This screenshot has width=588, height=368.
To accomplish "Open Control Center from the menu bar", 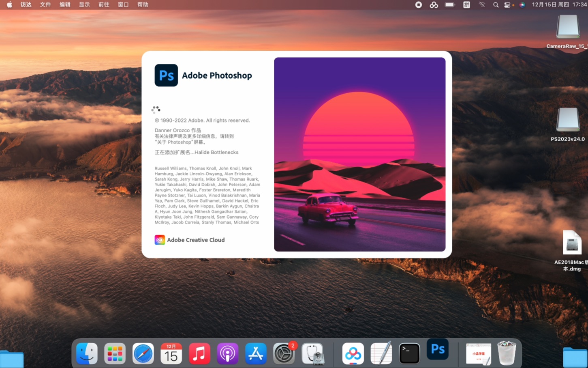I will [507, 5].
